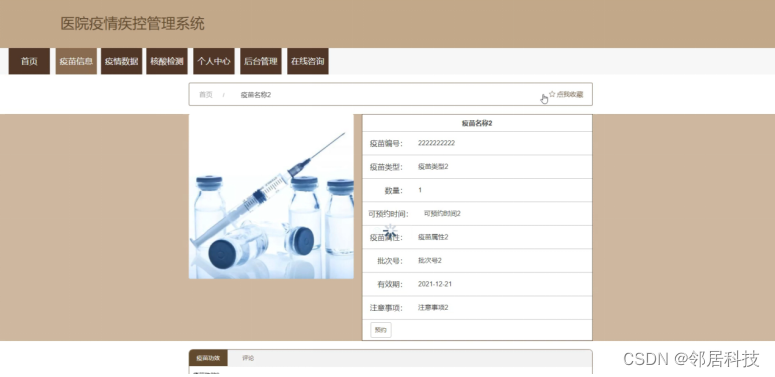
Task: Click the star favorite icon
Action: (552, 94)
